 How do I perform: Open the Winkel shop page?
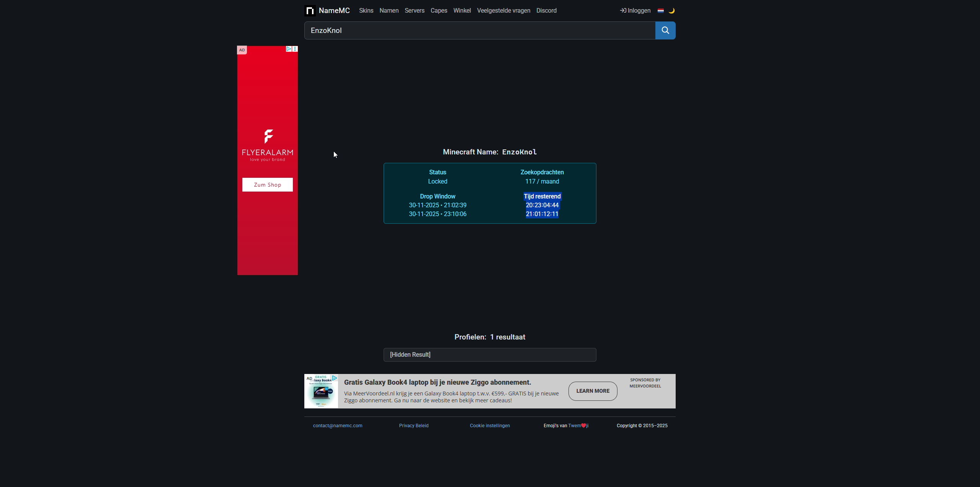tap(462, 11)
